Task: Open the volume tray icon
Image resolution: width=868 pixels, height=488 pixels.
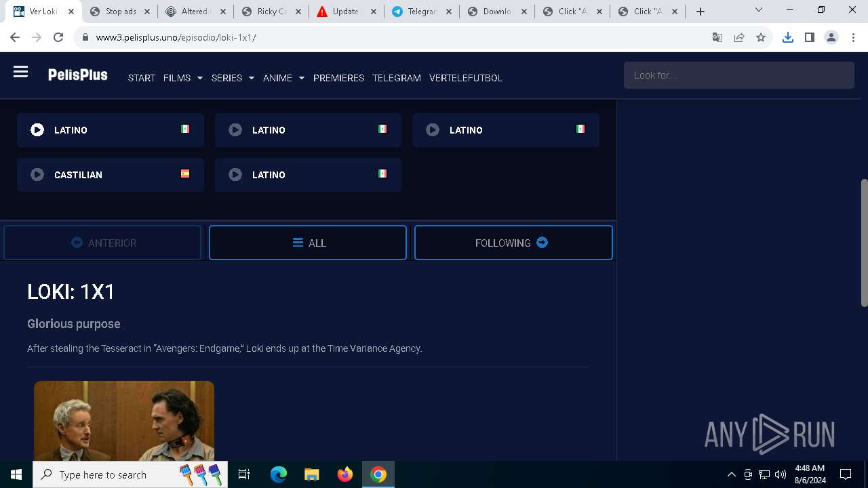Action: click(x=780, y=474)
